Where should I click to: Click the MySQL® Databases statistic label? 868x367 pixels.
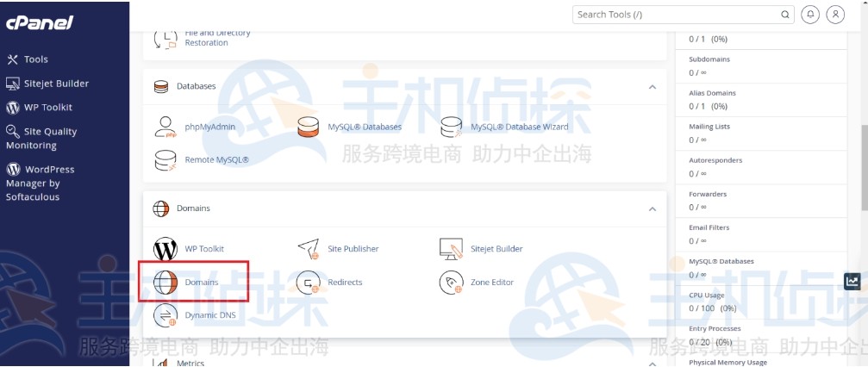click(x=721, y=261)
